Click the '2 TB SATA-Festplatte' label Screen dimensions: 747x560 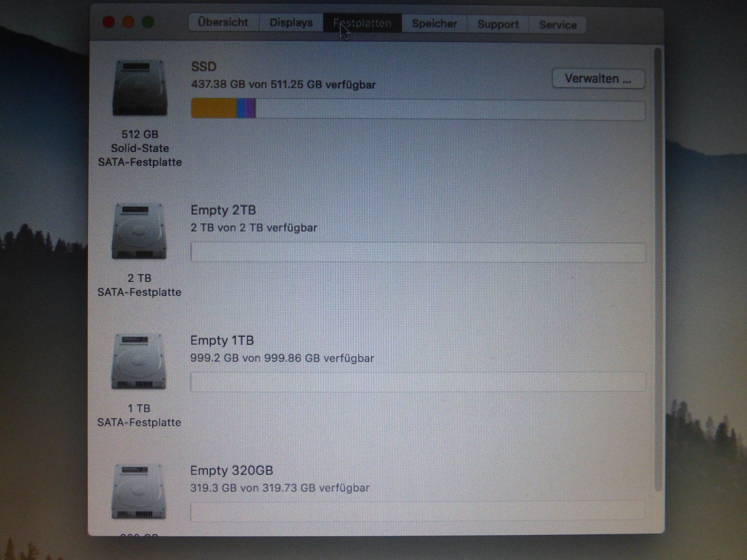coord(139,285)
